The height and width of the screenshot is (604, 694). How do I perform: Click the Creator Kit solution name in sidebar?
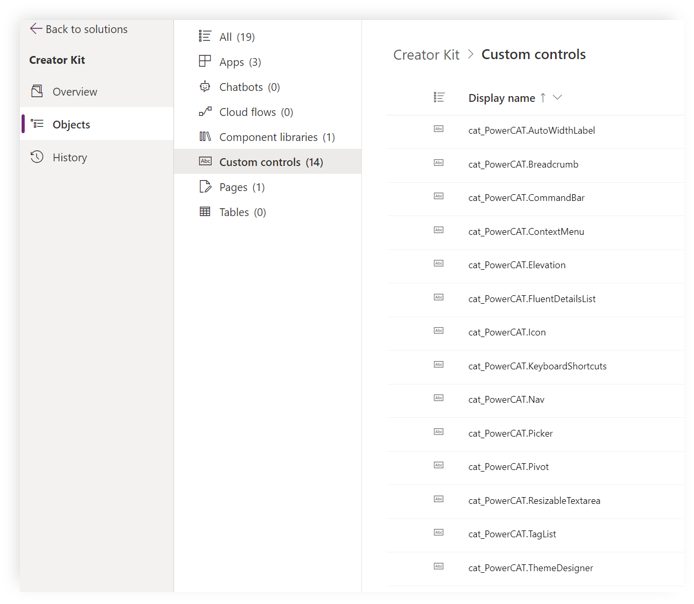click(57, 60)
